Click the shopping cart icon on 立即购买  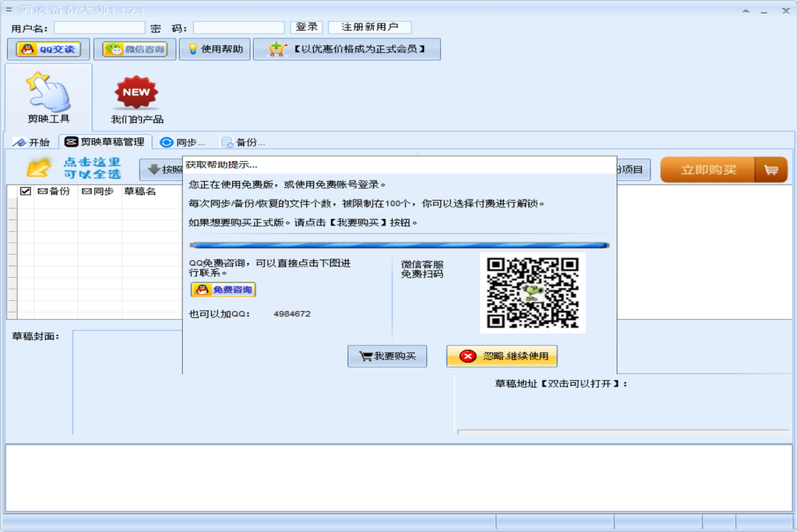(771, 168)
